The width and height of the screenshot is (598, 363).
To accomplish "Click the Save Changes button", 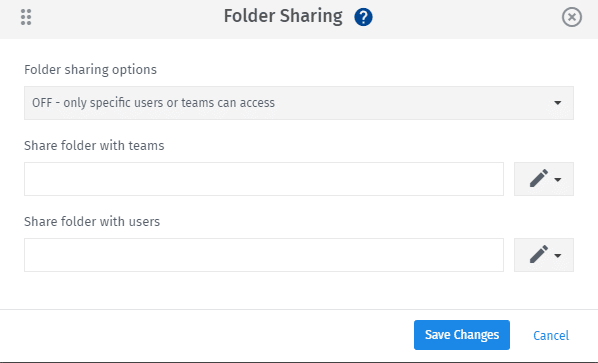I will [462, 335].
